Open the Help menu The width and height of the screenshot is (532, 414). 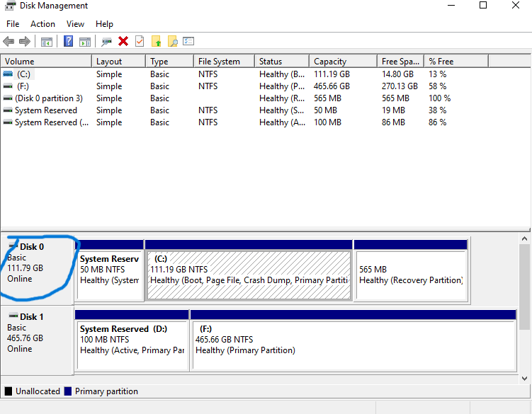pos(104,24)
